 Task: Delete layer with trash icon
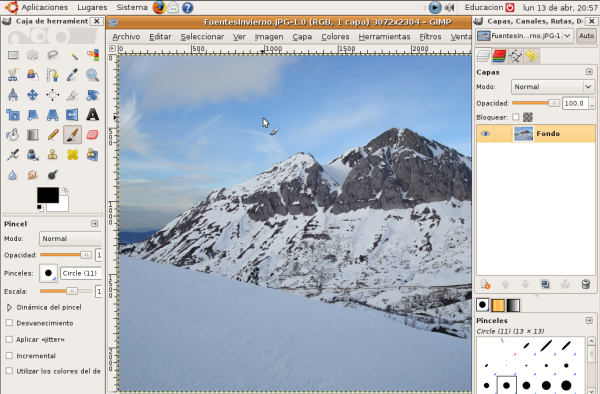585,284
